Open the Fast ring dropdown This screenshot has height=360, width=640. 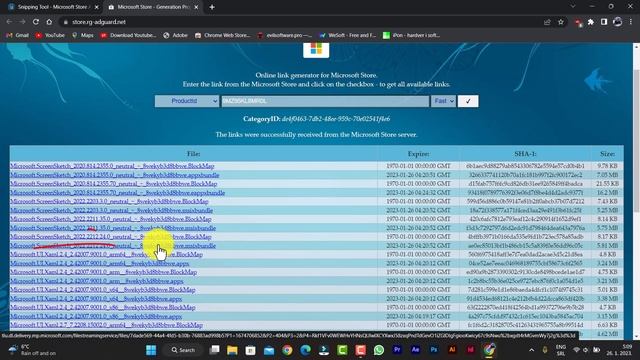coord(443,101)
